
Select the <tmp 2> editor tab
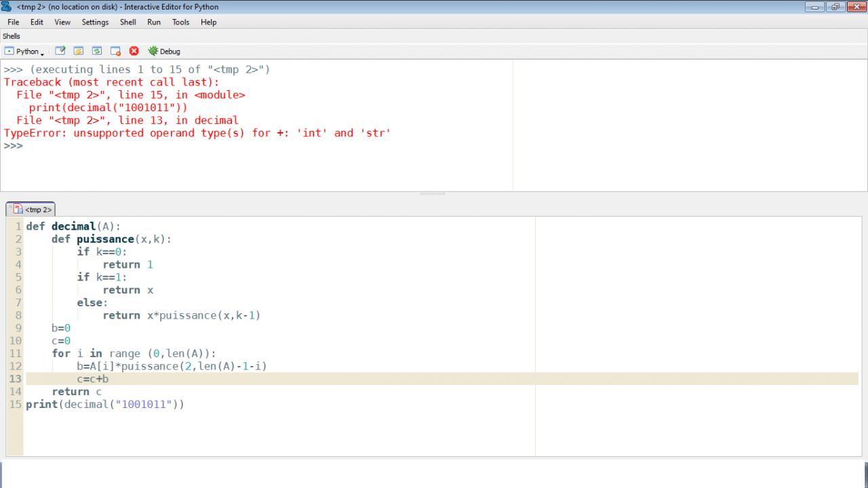[32, 209]
